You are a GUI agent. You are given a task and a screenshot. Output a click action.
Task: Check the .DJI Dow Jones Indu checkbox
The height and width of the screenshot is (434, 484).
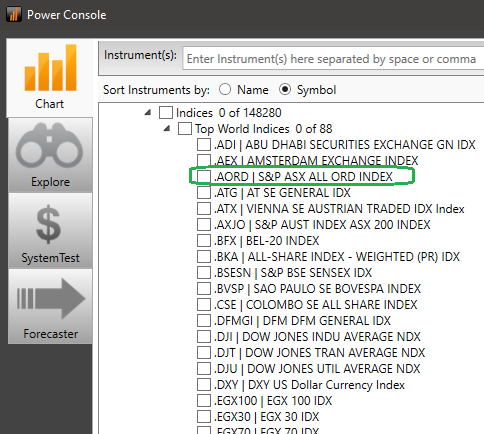204,337
